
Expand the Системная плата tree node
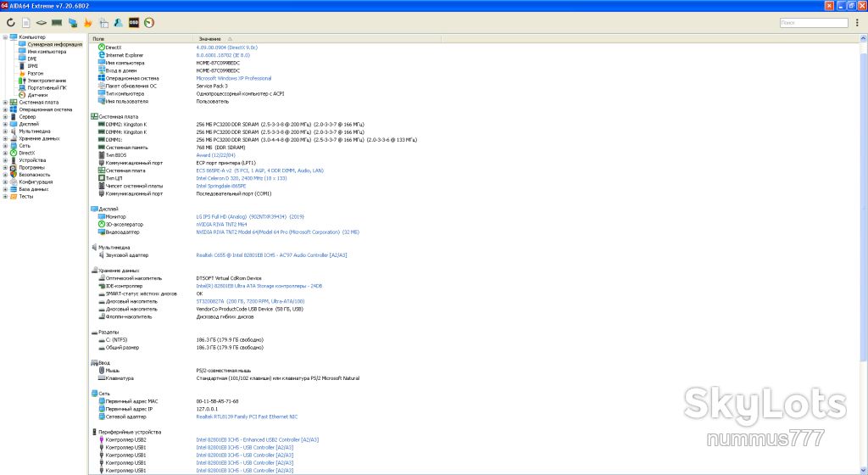click(5, 103)
